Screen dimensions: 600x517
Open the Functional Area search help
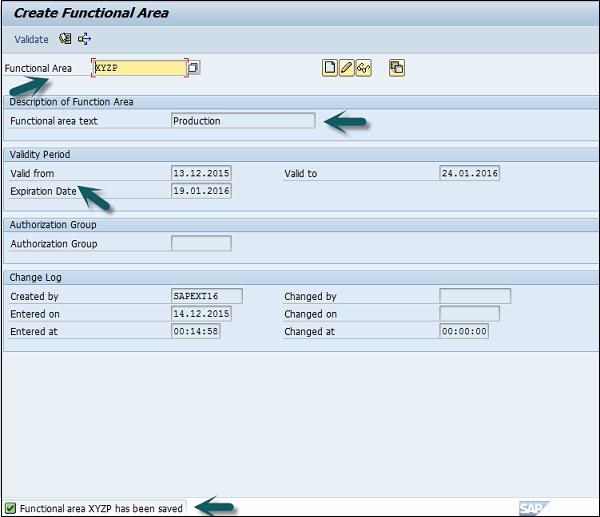[194, 68]
